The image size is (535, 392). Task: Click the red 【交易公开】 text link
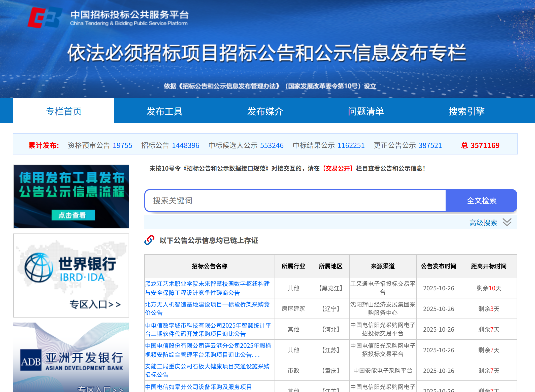coord(338,169)
